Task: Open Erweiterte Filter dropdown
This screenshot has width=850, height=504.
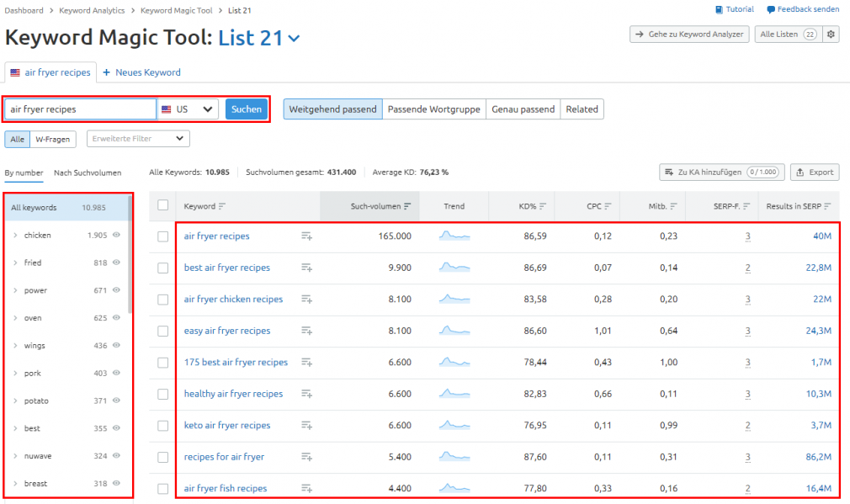Action: tap(138, 139)
